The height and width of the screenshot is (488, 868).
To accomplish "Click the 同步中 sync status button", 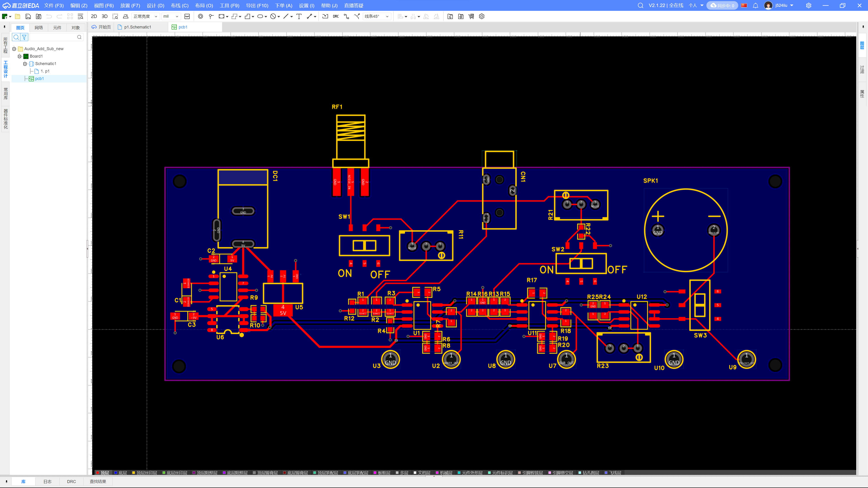I will [x=722, y=5].
